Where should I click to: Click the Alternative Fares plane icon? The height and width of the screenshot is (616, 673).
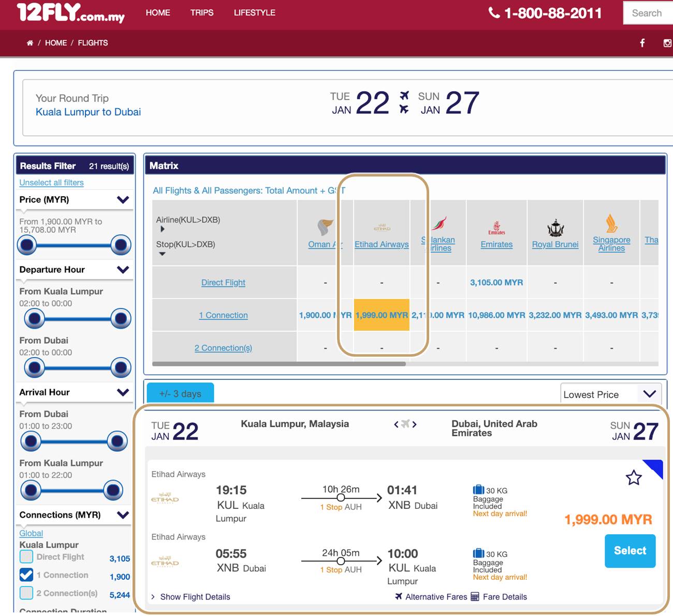[x=399, y=596]
